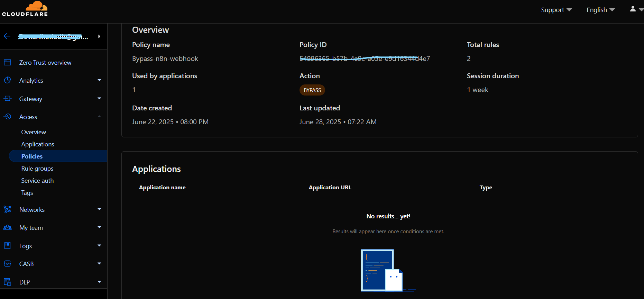This screenshot has width=644, height=299.
Task: Go to Access Applications page
Action: click(x=38, y=144)
